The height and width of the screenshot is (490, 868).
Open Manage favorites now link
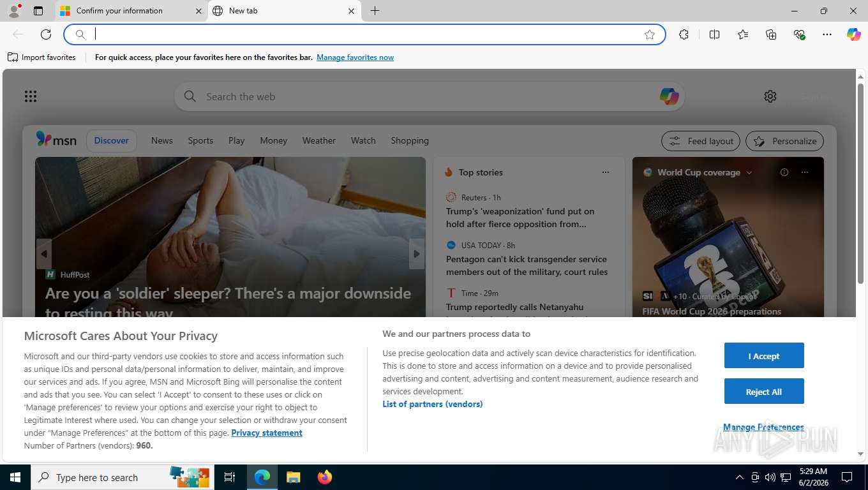point(355,57)
